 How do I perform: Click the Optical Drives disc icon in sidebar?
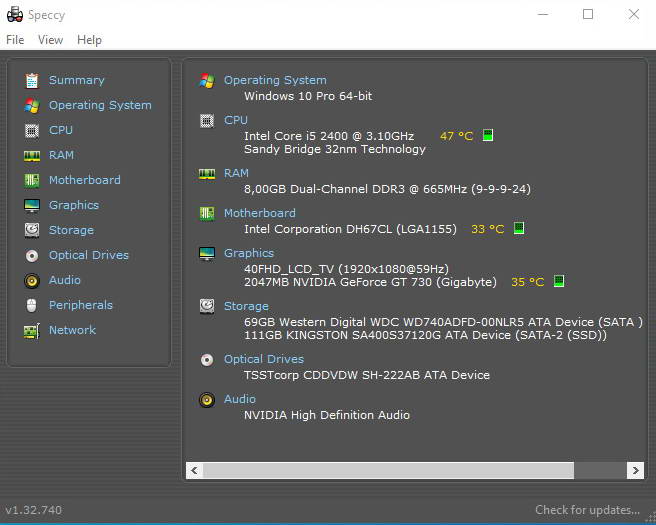32,256
